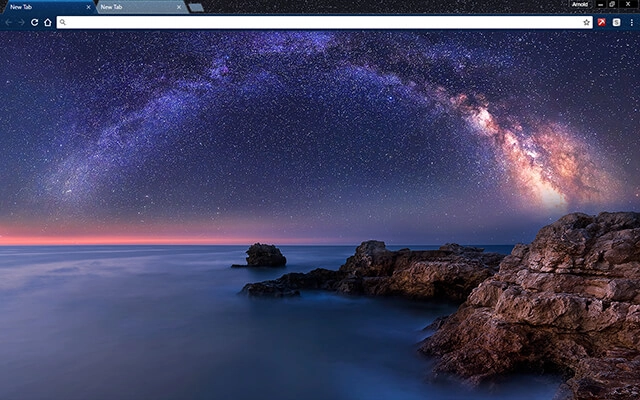Click the search magnifier in the address bar
The height and width of the screenshot is (400, 640).
[62, 22]
